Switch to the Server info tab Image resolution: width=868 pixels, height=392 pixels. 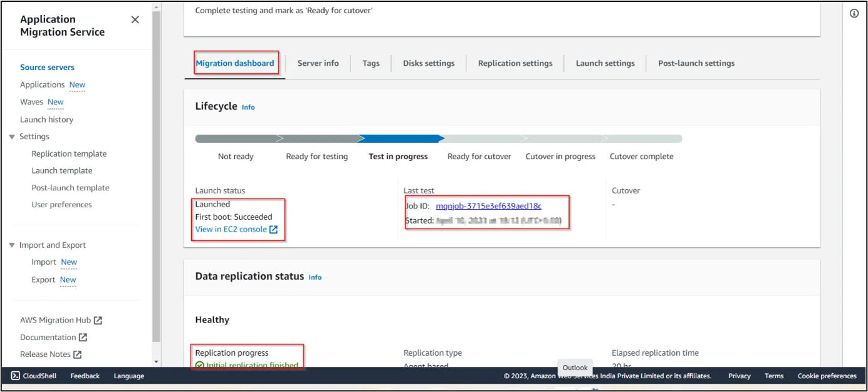pos(318,63)
